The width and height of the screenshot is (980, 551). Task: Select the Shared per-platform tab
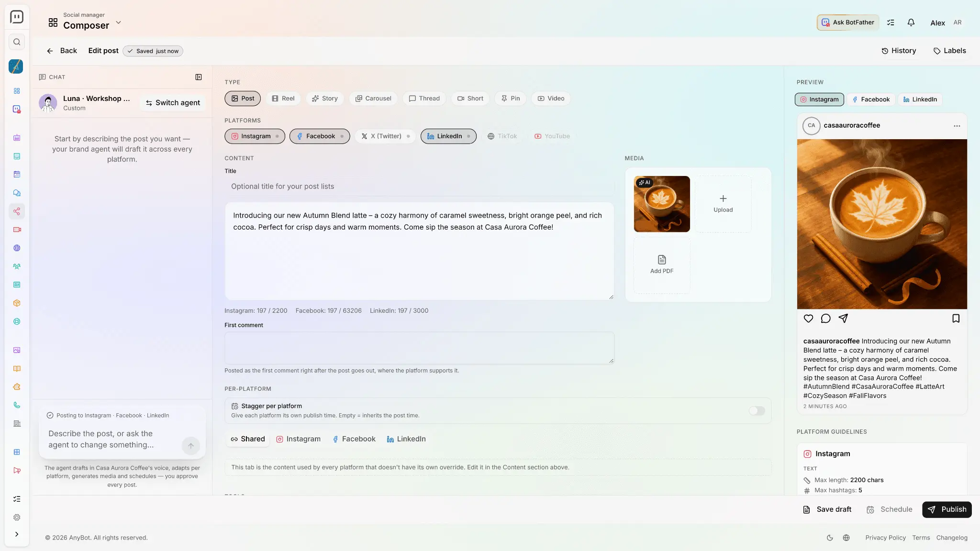[248, 439]
